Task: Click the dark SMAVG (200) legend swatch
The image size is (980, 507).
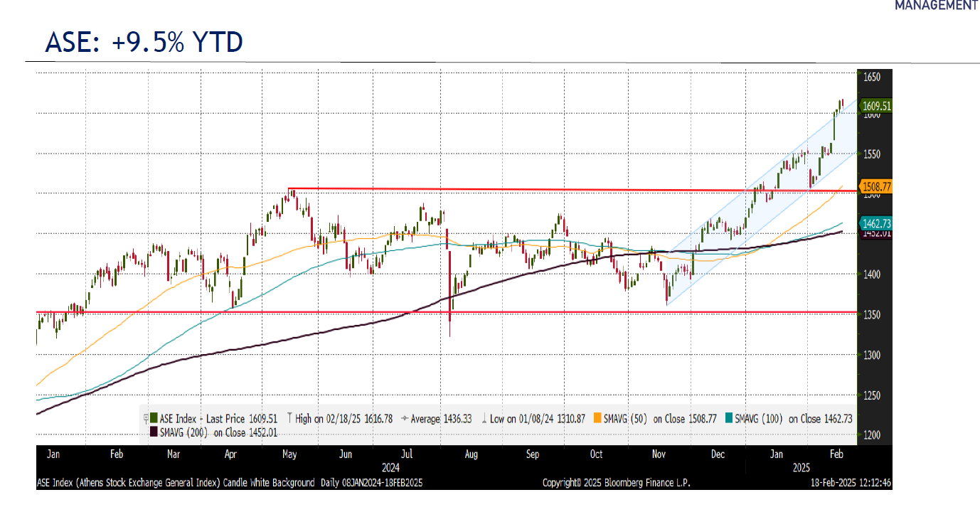Action: [154, 432]
